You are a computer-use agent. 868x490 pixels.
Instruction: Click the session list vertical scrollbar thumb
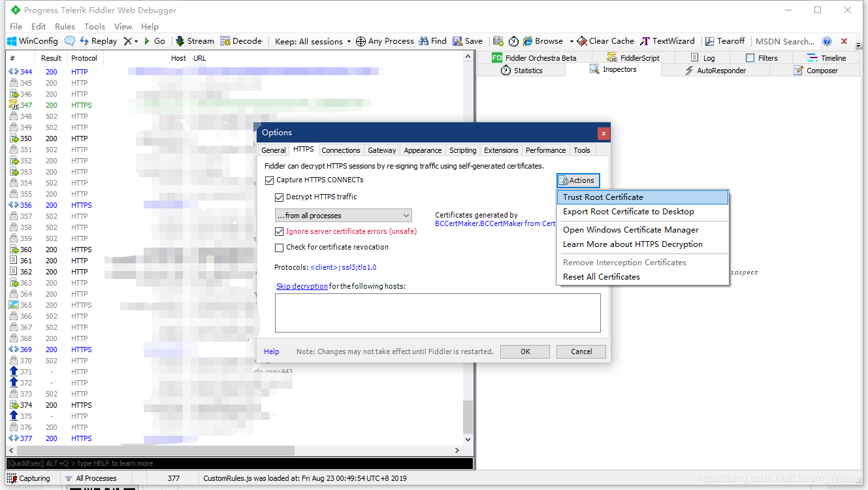(468, 416)
